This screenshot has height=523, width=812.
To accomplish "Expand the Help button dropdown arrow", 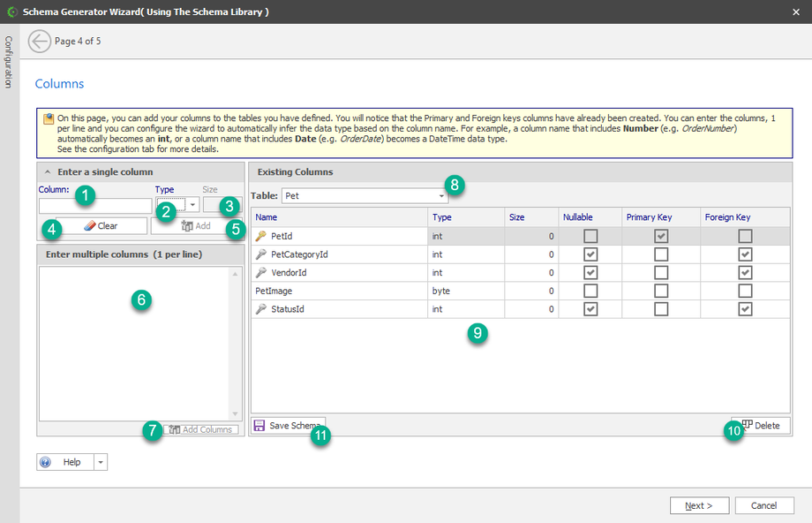I will click(100, 462).
